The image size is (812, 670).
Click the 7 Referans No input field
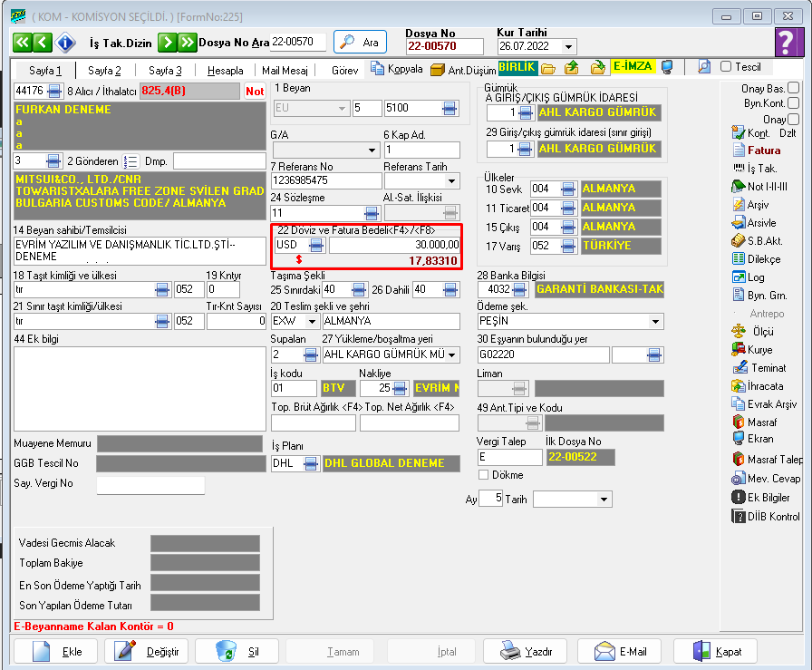point(324,180)
